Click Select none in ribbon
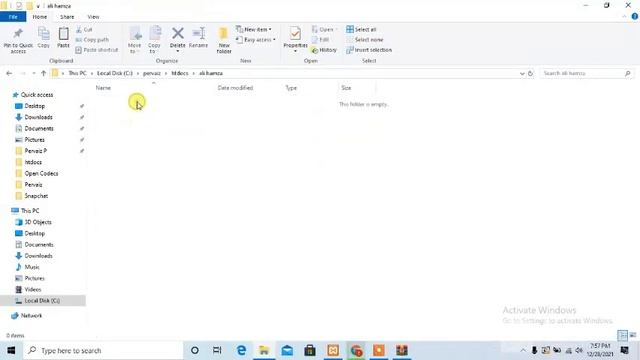This screenshot has height=360, width=640. [x=364, y=40]
